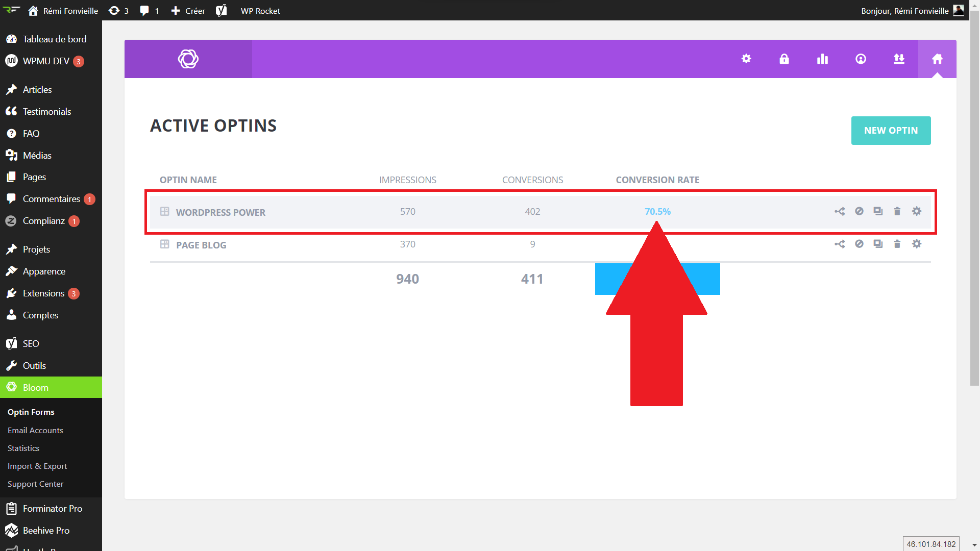Click the NEW OPTIN button
980x551 pixels.
pyautogui.click(x=891, y=131)
